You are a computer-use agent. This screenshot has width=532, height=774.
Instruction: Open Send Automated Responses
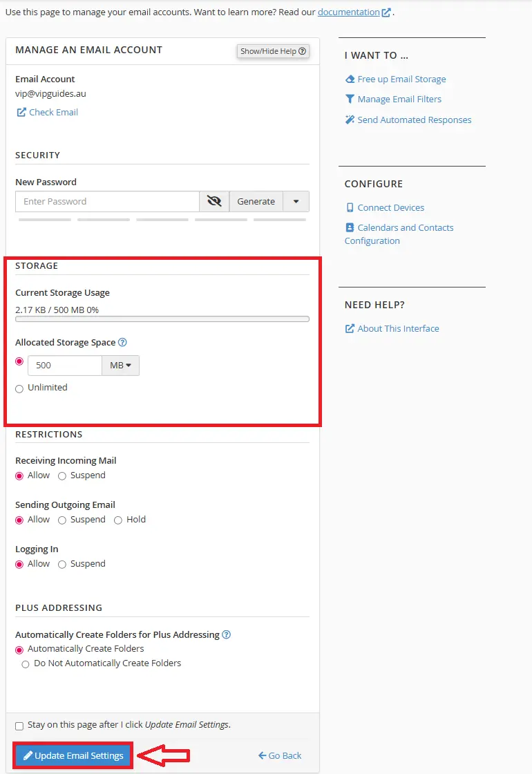414,120
